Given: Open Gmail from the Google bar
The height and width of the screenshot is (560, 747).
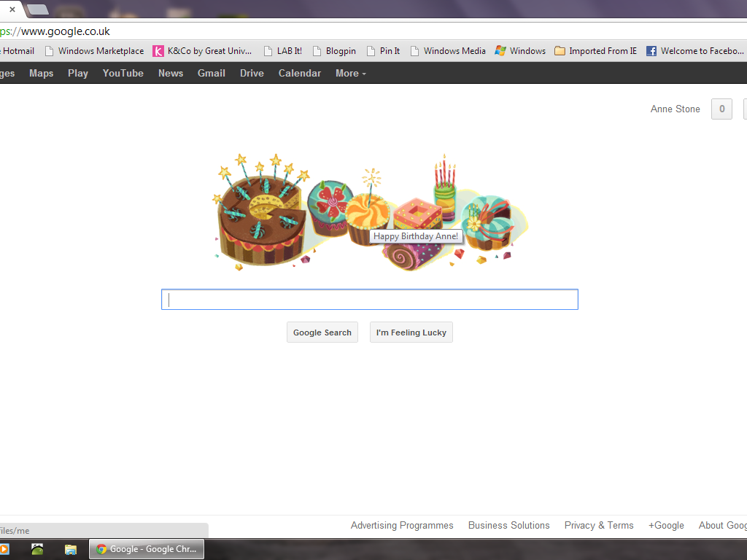Looking at the screenshot, I should point(212,74).
